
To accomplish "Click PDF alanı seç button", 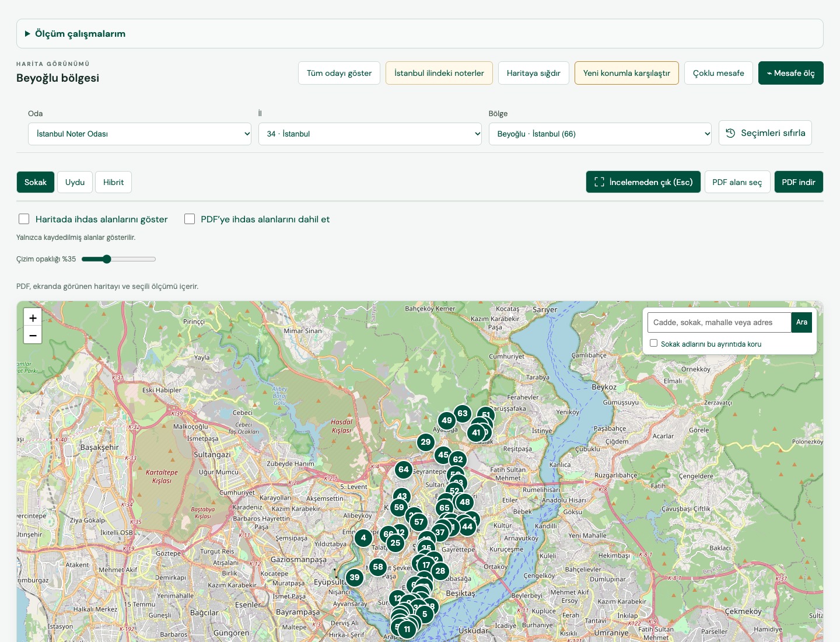I will point(737,182).
